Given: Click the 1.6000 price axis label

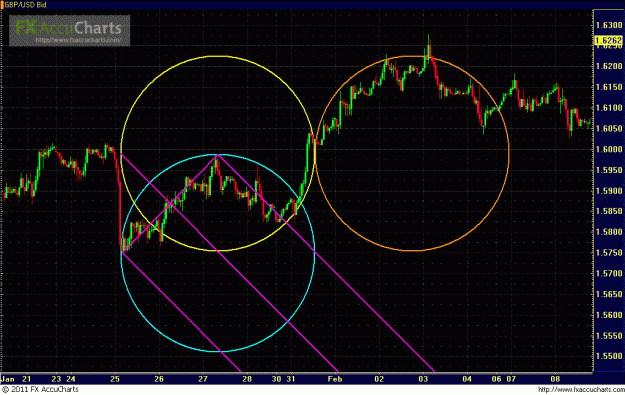Looking at the screenshot, I should (609, 149).
